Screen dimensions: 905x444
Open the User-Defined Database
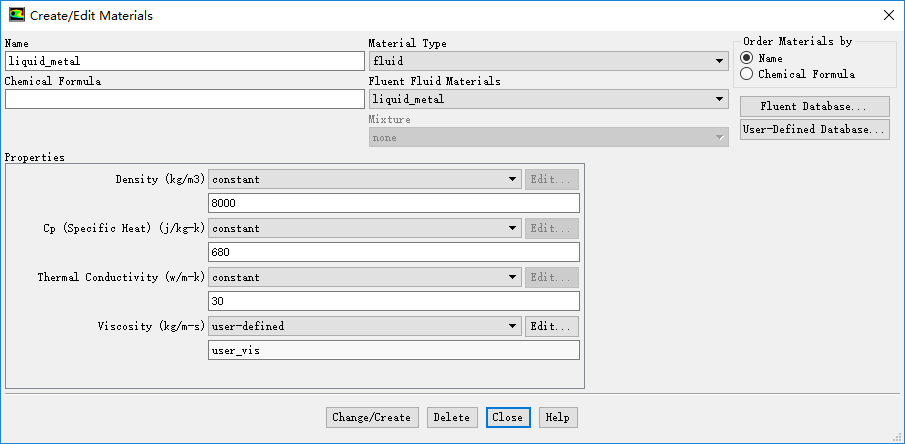[814, 130]
